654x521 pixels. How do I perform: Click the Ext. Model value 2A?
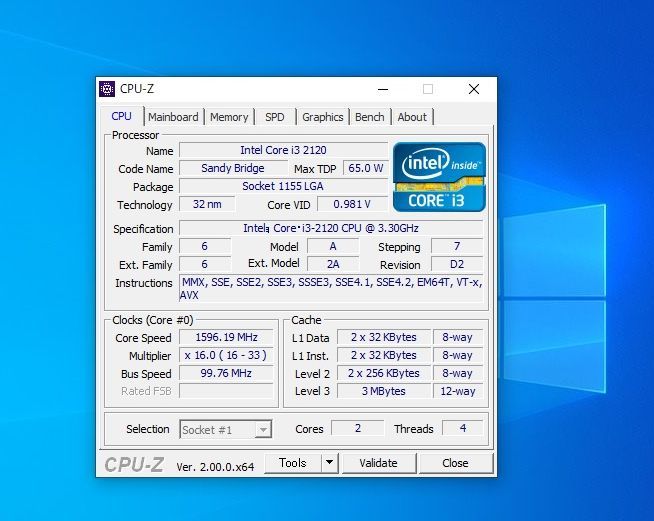(332, 264)
